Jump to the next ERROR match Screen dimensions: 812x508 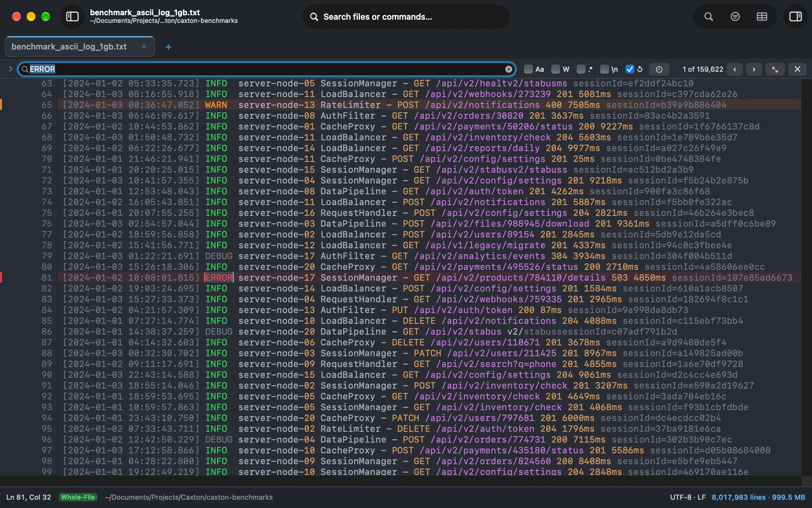pyautogui.click(x=754, y=69)
